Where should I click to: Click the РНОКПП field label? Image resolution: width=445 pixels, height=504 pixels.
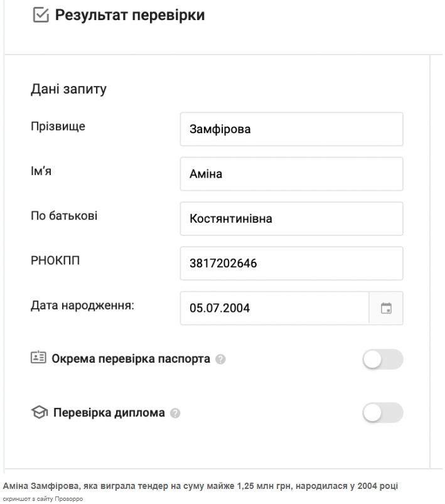click(56, 260)
